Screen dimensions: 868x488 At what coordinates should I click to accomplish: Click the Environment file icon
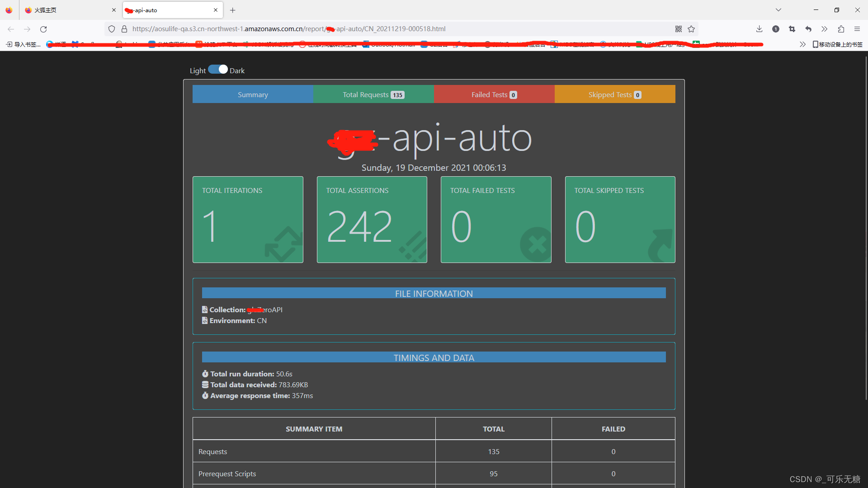click(x=205, y=320)
